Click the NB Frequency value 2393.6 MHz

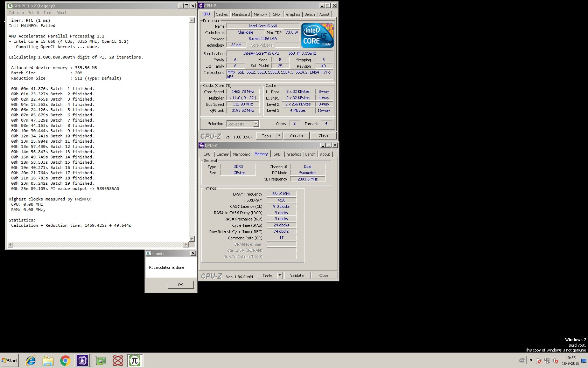click(308, 179)
